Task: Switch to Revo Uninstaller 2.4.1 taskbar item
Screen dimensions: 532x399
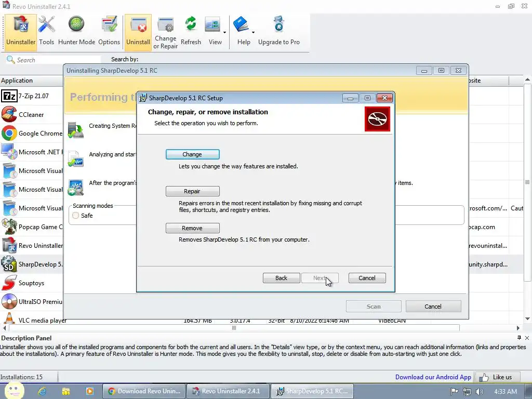Action: (228, 391)
